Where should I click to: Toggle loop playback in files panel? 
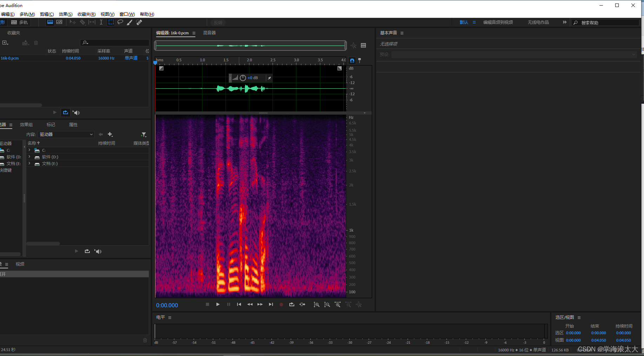(x=66, y=112)
